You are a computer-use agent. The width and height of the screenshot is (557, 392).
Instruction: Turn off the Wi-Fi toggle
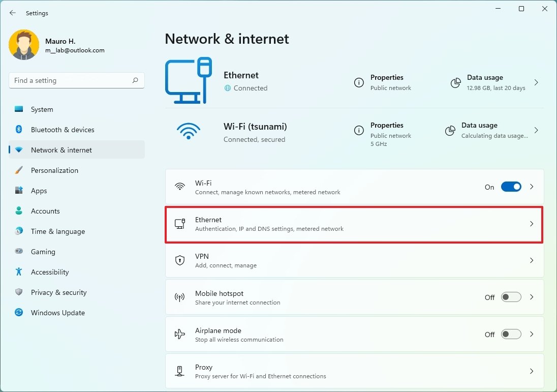(511, 187)
